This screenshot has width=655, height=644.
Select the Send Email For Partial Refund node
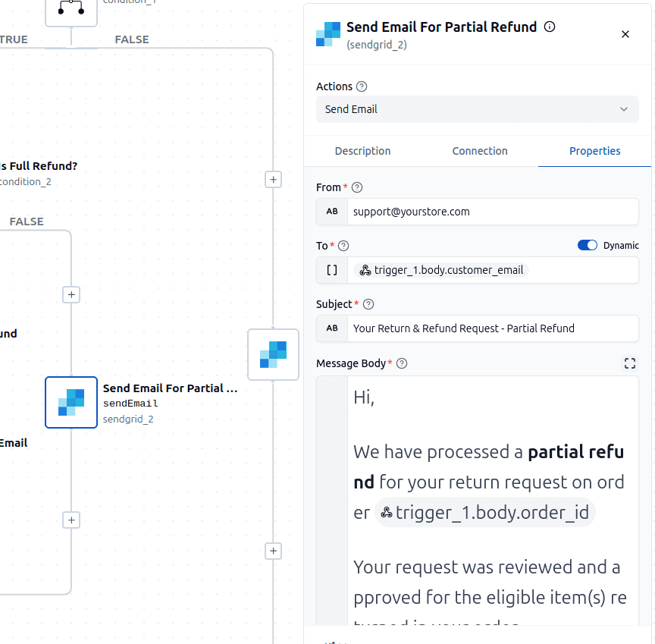point(71,403)
